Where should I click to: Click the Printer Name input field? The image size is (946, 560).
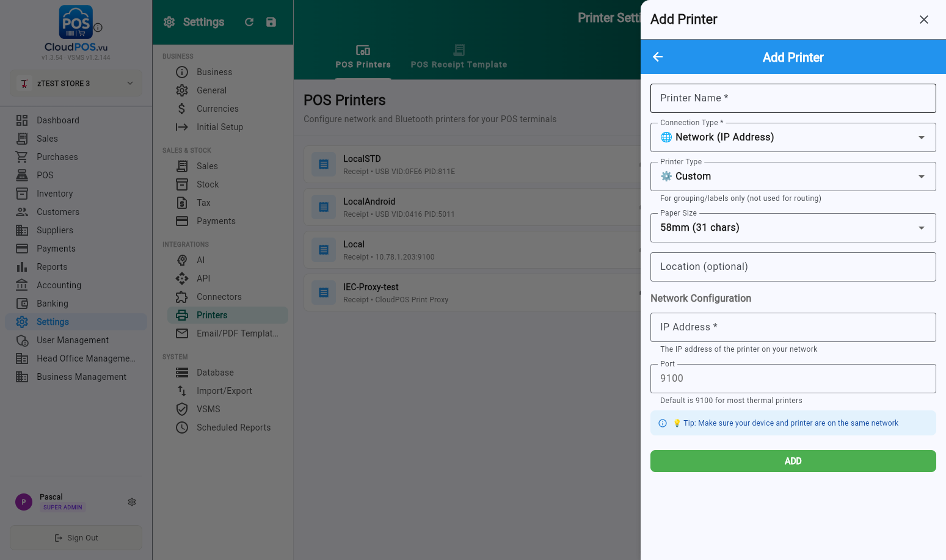point(793,98)
